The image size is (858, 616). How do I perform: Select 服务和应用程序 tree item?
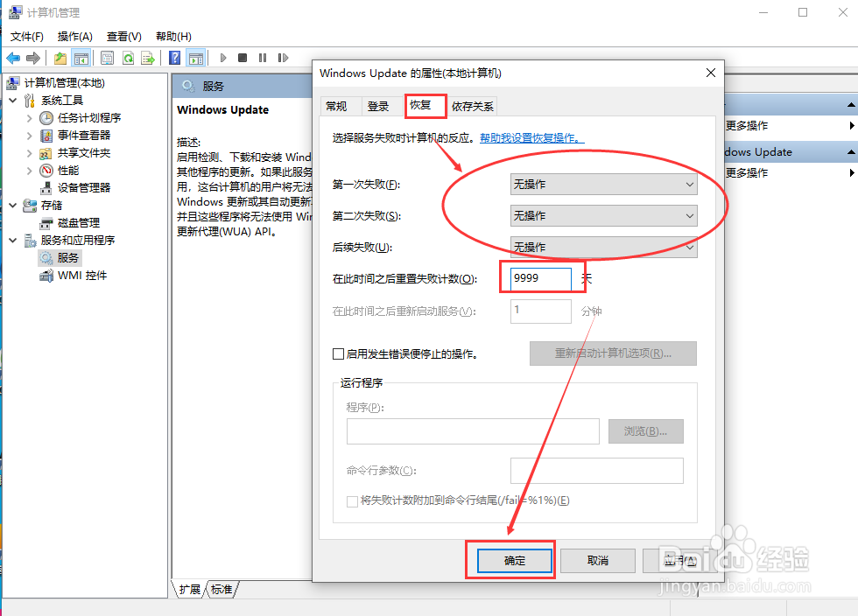click(x=78, y=240)
